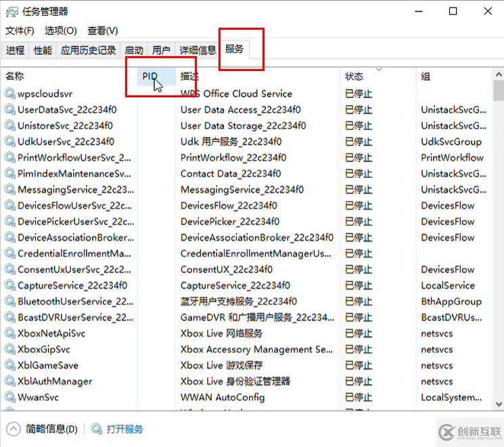Click scrollbar down arrow in services list
The image size is (504, 447).
[499, 404]
